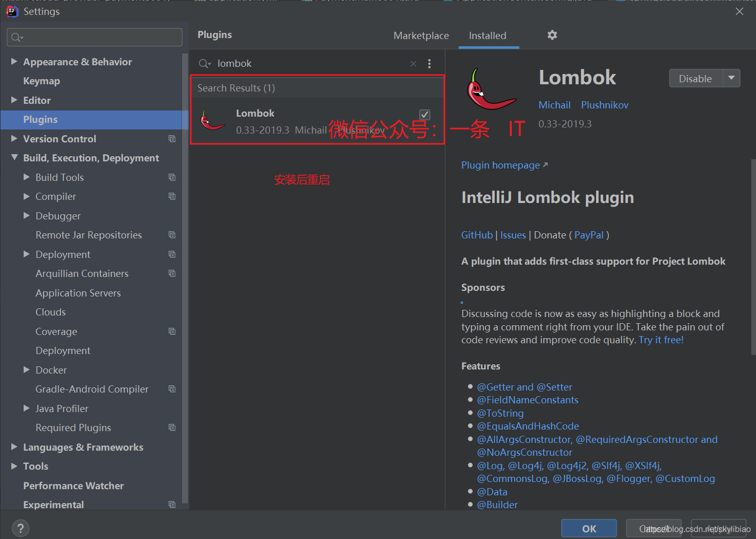Click the project-level icon beside Coverage
Screen dimensions: 756x539
pyautogui.click(x=172, y=331)
